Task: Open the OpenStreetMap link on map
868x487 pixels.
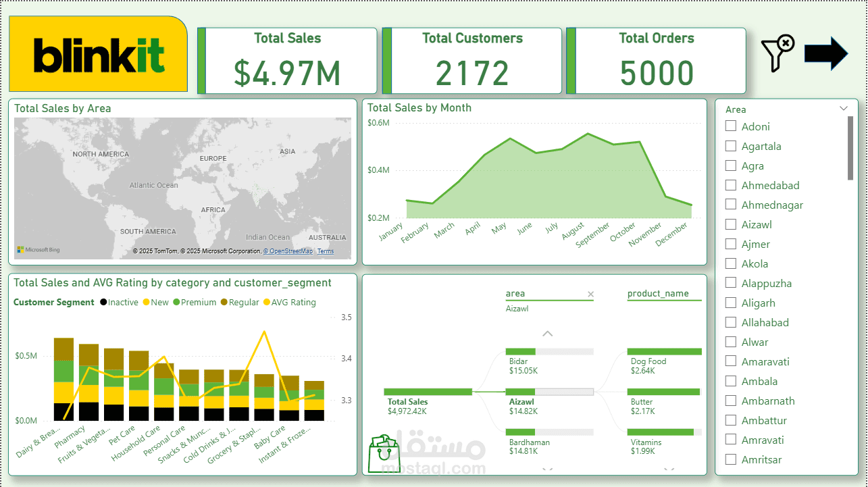Action: (x=288, y=251)
